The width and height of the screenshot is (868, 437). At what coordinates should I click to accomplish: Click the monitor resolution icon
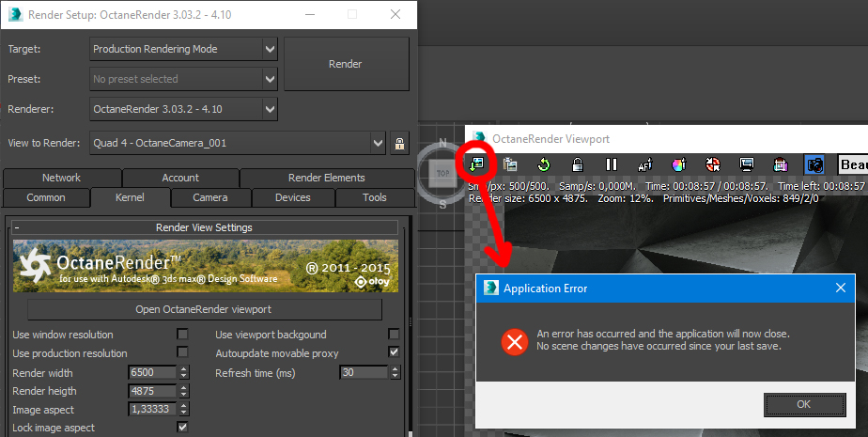747,164
